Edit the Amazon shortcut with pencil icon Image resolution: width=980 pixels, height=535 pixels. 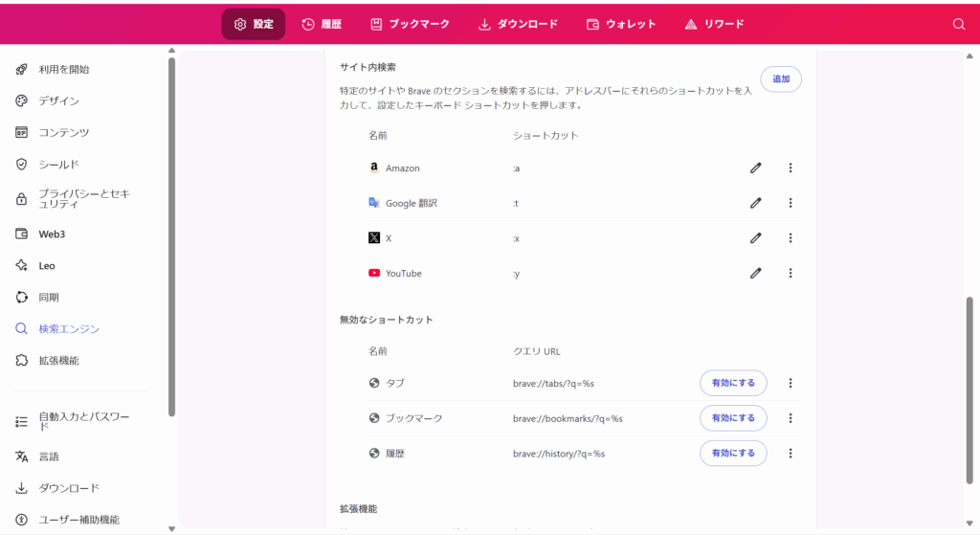pos(755,167)
